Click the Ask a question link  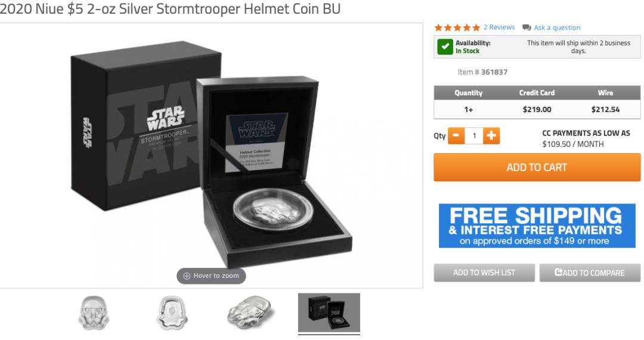[557, 27]
